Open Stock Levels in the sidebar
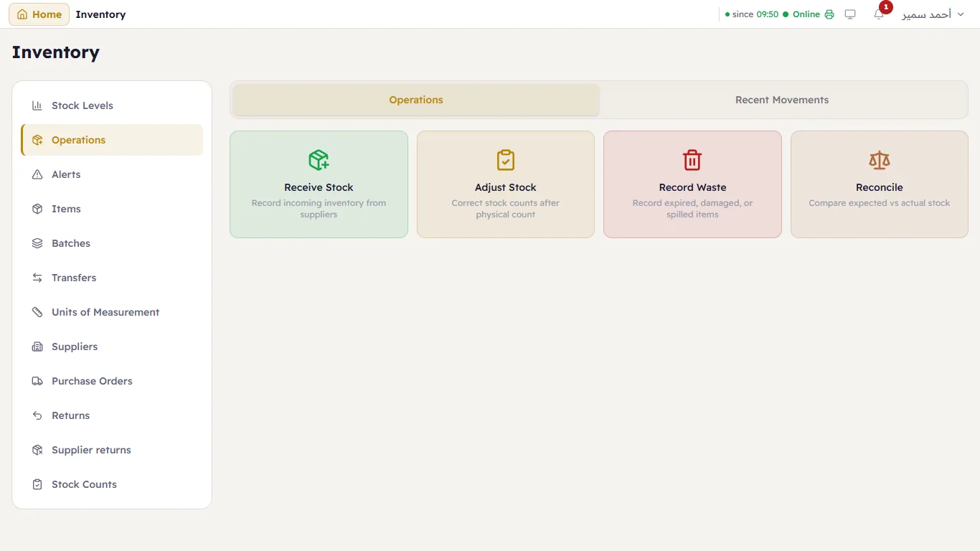 [112, 105]
